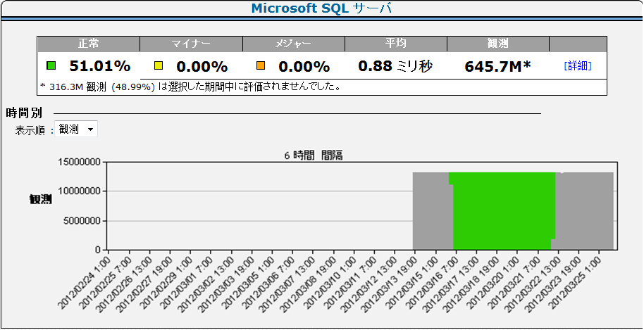
Task: Select the 平均 column header
Action: 395,44
